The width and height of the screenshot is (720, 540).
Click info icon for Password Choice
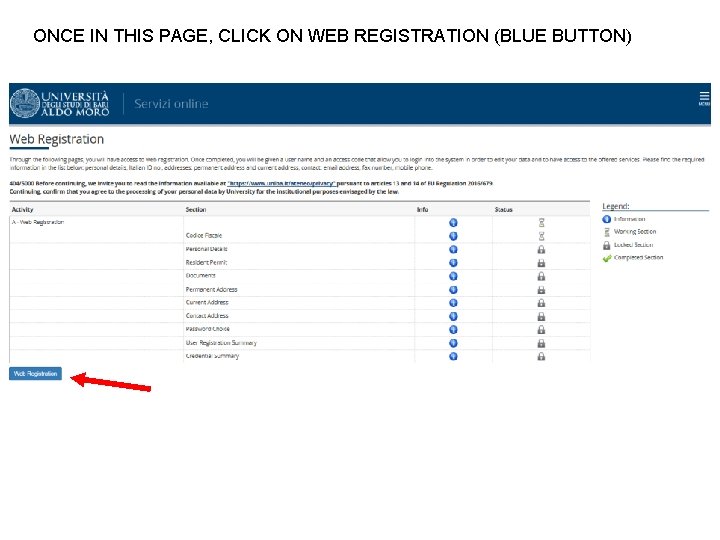pos(453,330)
